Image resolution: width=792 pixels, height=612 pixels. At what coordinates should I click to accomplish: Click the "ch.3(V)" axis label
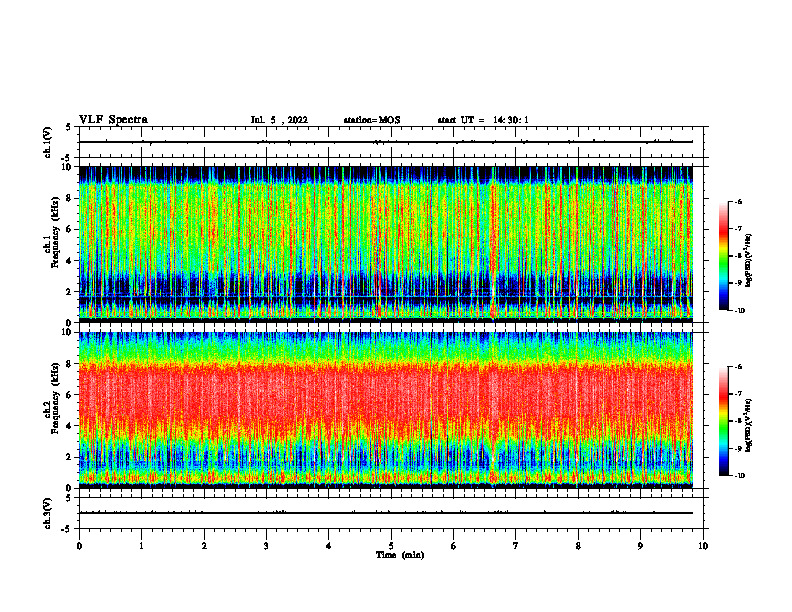[x=48, y=513]
